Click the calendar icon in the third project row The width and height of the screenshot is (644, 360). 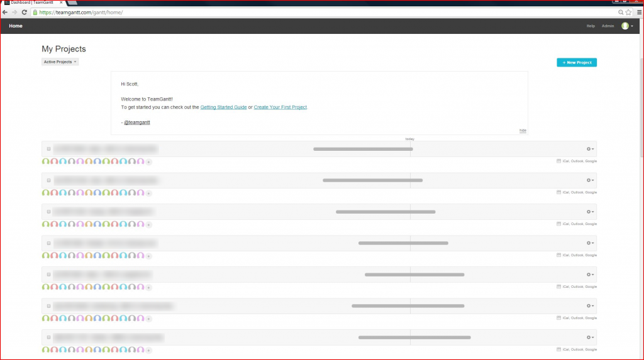tap(558, 224)
